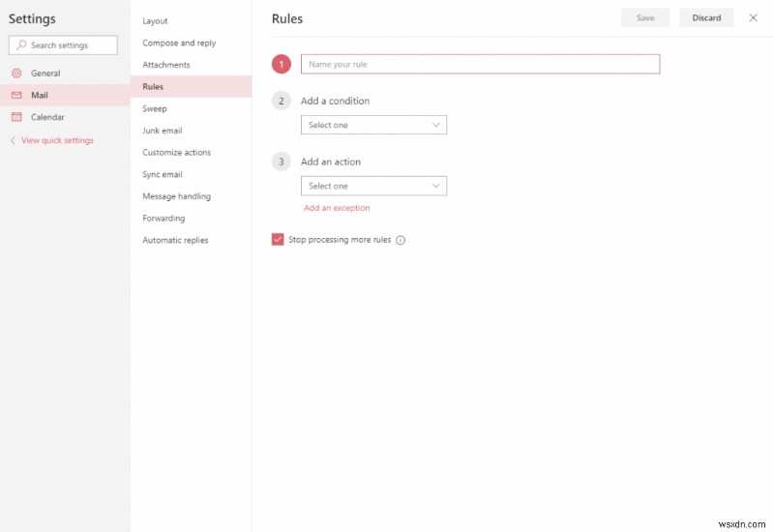Click the back chevron beside View quick settings
Viewport: 774px width, 532px height.
13,140
